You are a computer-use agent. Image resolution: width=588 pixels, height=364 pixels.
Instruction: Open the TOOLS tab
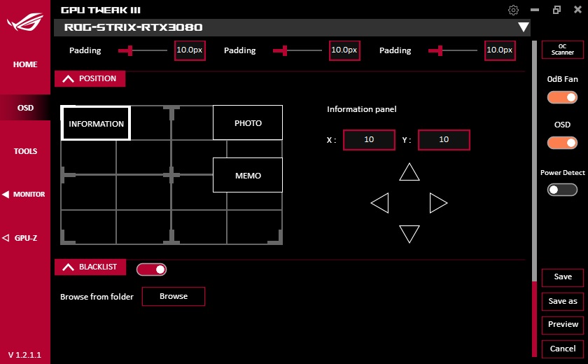[25, 151]
